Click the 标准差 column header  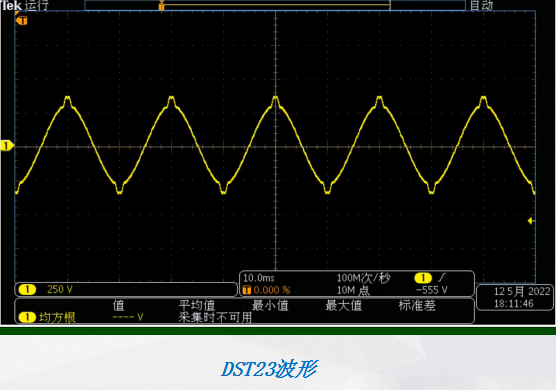point(417,305)
